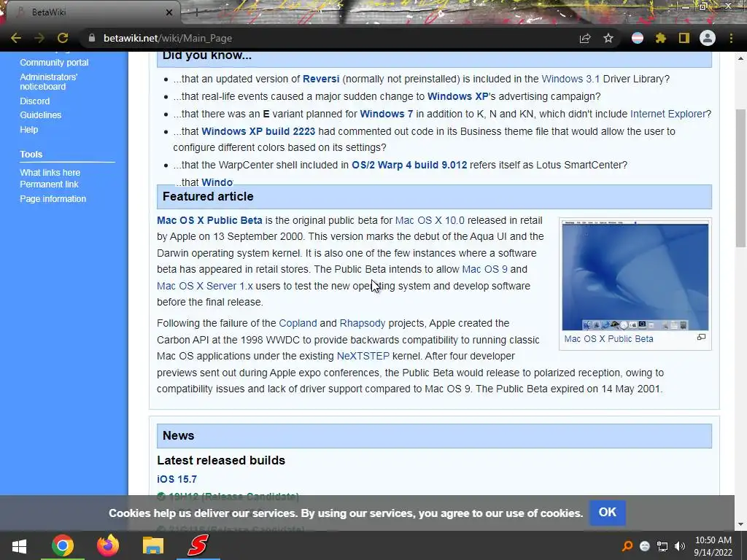Click the page vertical scrollbar thumb
This screenshot has width=747, height=560.
[x=741, y=178]
